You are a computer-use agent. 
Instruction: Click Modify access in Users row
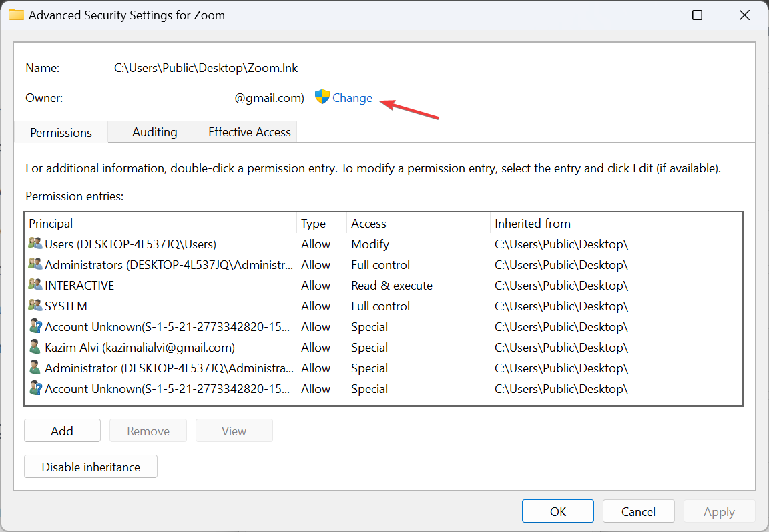(x=370, y=244)
